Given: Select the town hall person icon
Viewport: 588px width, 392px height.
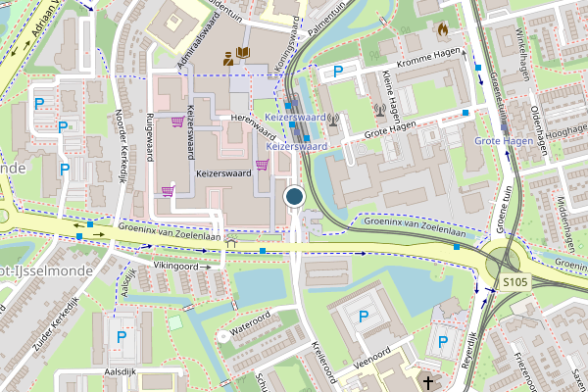Looking at the screenshot, I should tap(228, 59).
